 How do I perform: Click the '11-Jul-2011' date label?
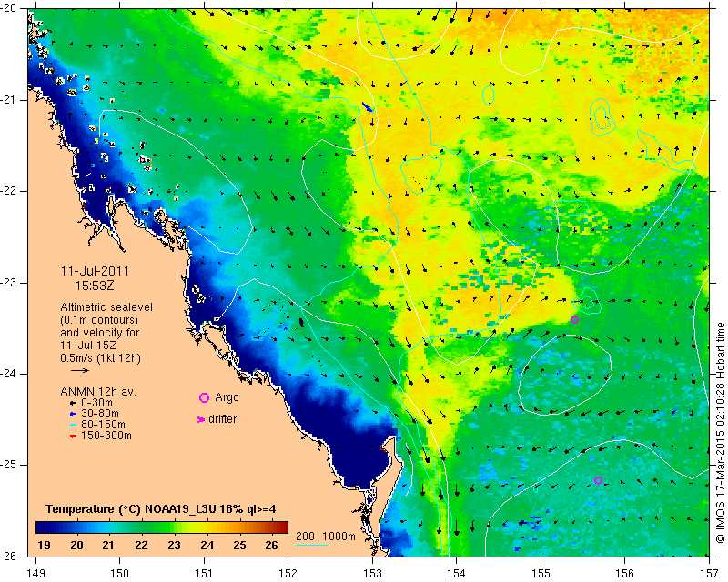coord(95,271)
